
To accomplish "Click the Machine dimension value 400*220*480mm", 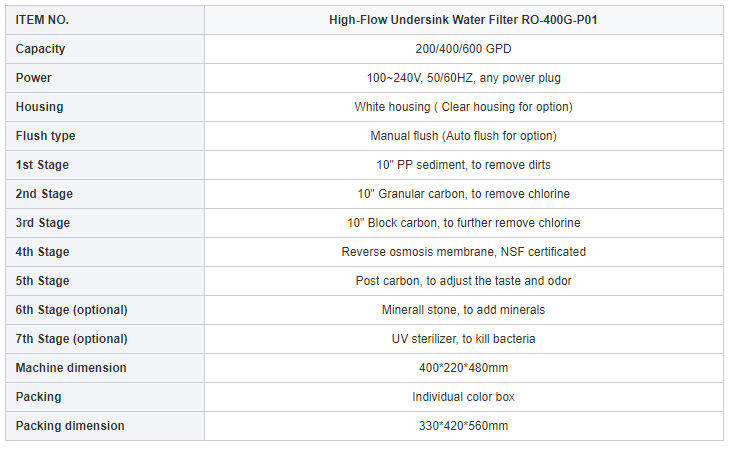I will point(463,368).
